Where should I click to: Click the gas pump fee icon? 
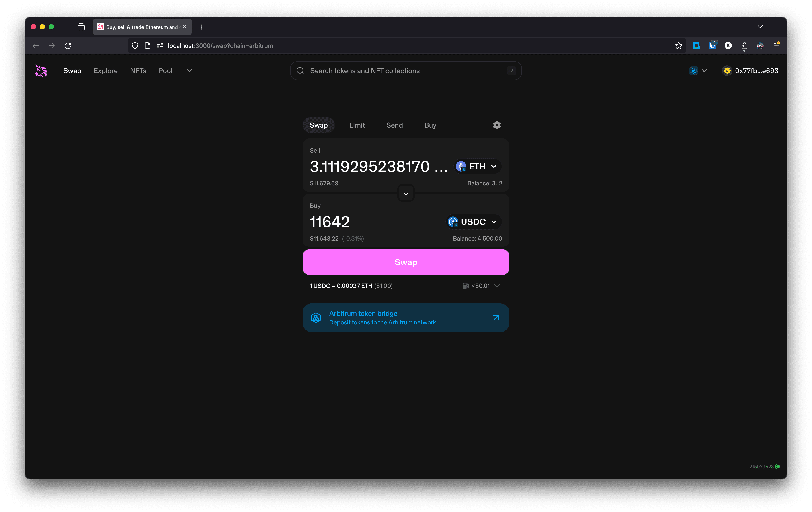coord(465,286)
